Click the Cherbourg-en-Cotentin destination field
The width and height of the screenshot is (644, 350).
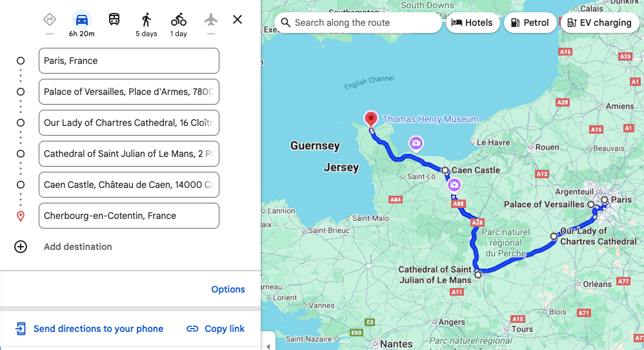point(129,216)
